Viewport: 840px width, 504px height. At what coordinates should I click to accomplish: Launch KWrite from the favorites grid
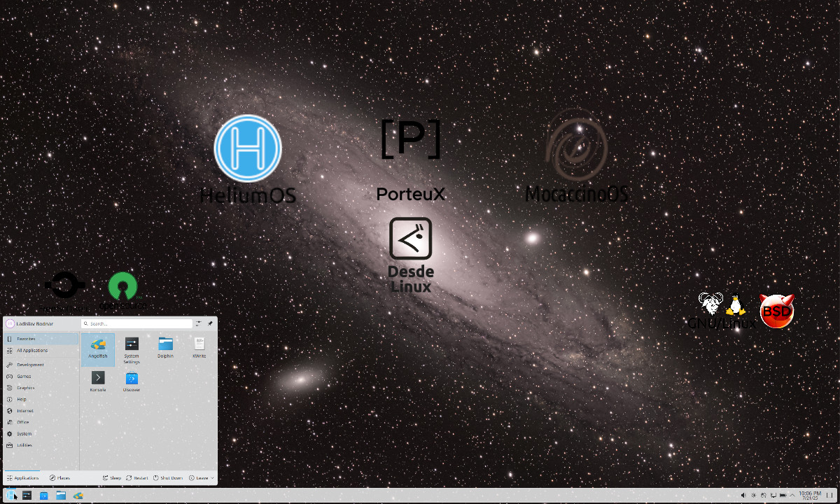coord(199,347)
